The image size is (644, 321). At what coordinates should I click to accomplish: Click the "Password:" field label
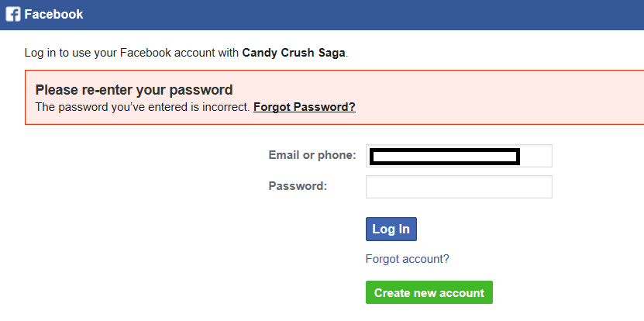(298, 186)
